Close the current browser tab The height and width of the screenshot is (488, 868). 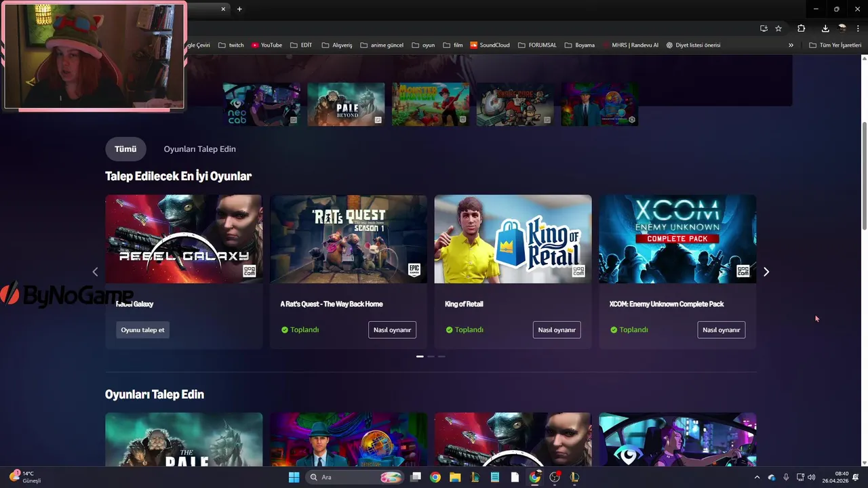223,9
